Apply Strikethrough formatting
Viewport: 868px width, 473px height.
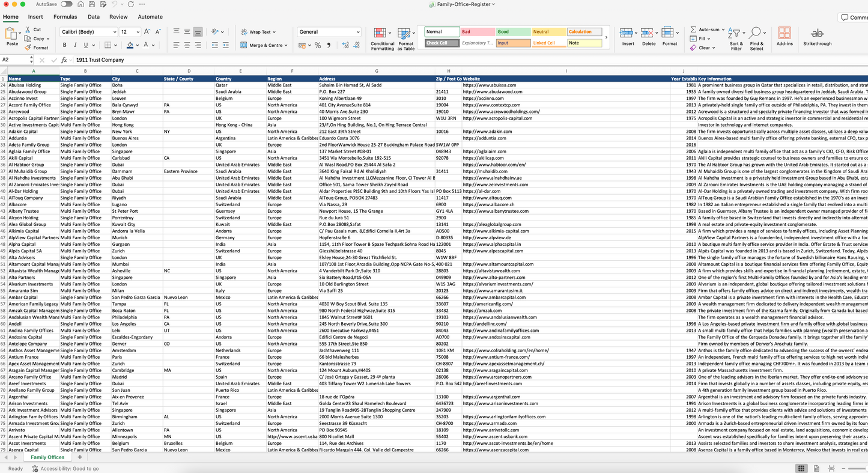coord(817,37)
